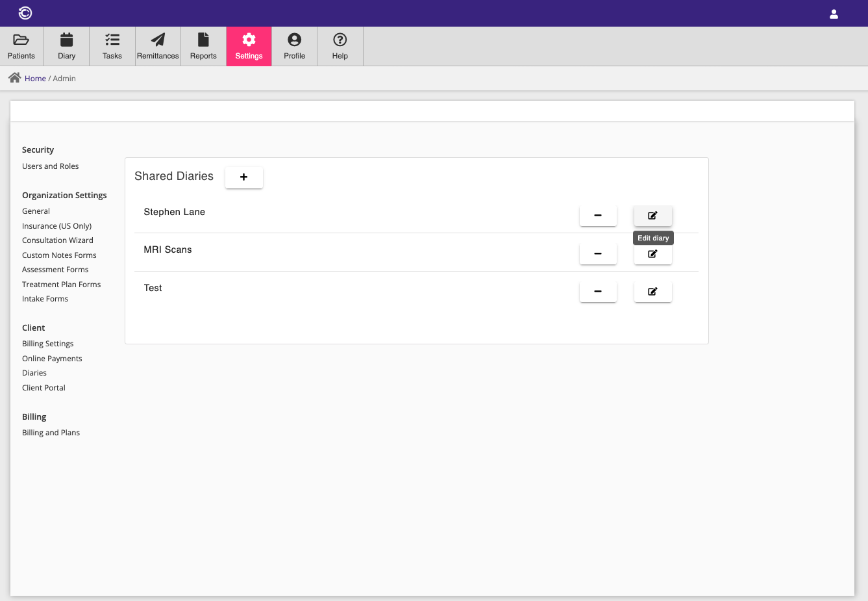Edit the Test diary
This screenshot has width=868, height=601.
coord(652,292)
